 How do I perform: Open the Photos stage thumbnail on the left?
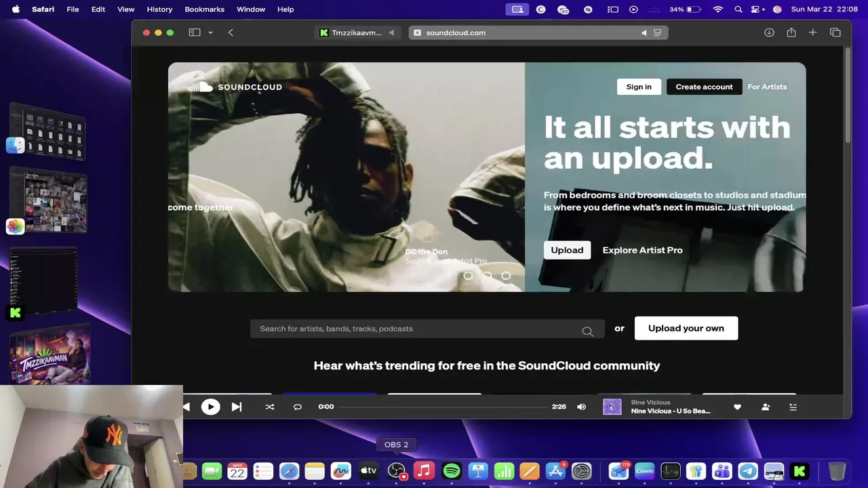[x=47, y=201]
